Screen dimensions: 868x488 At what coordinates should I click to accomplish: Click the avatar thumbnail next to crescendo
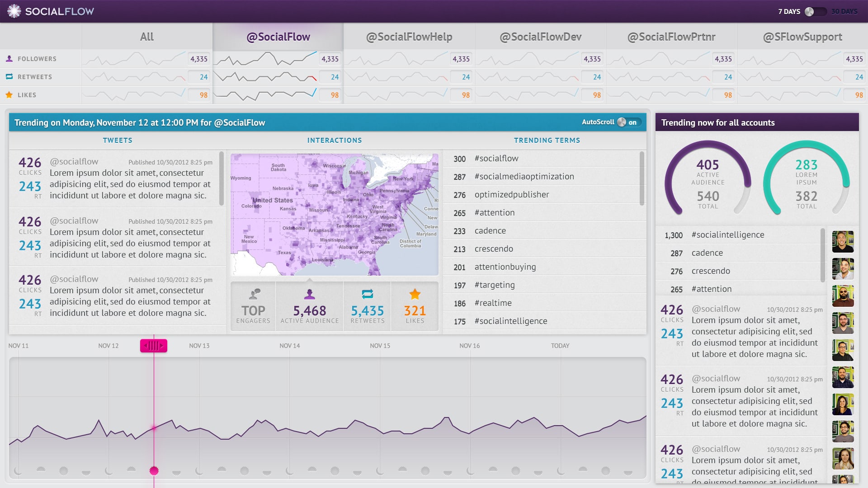(843, 269)
